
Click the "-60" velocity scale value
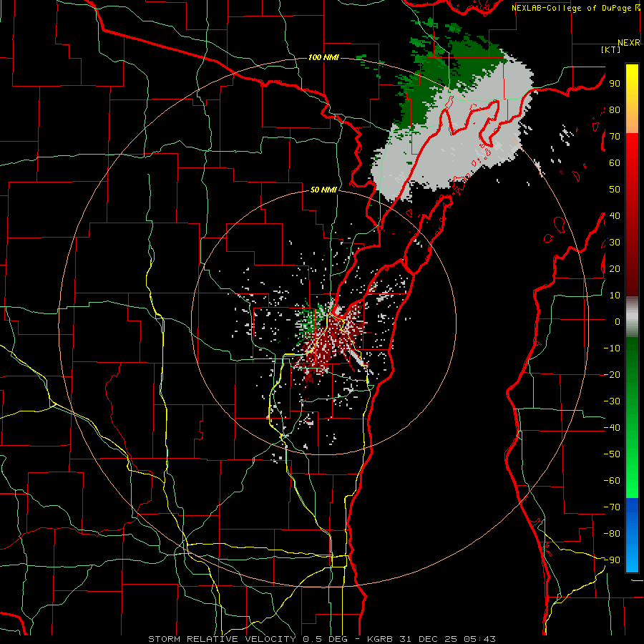pos(612,481)
